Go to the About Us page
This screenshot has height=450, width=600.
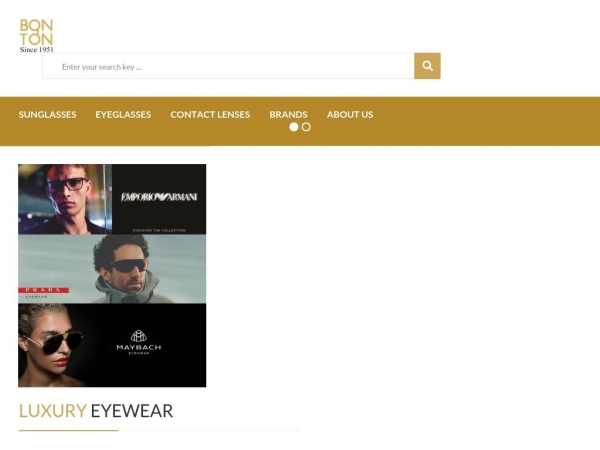350,115
